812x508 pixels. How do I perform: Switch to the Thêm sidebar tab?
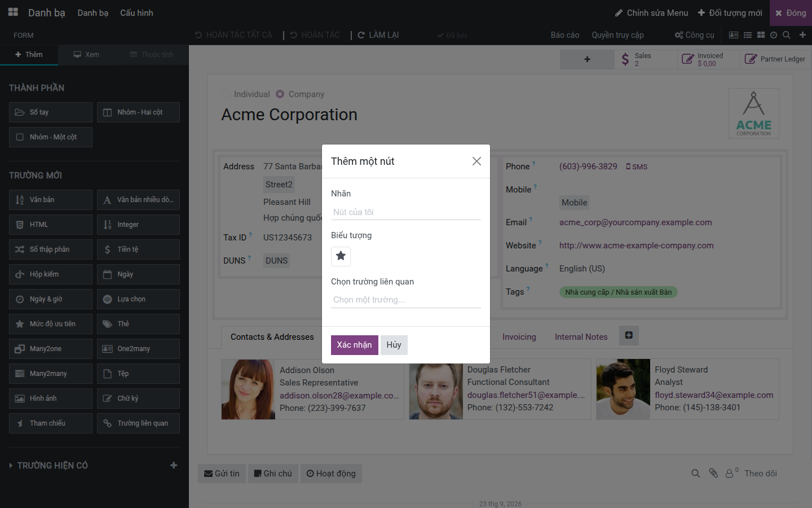tap(29, 55)
